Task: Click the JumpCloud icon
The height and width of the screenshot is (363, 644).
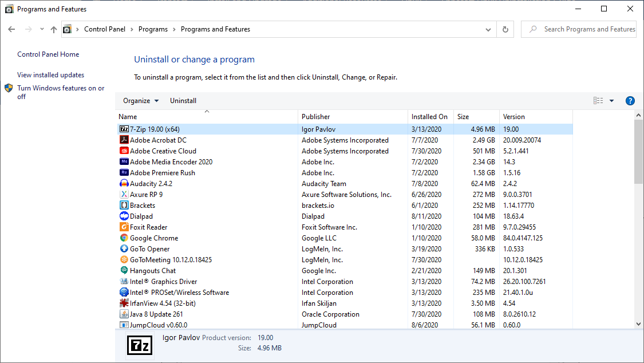Action: point(124,325)
